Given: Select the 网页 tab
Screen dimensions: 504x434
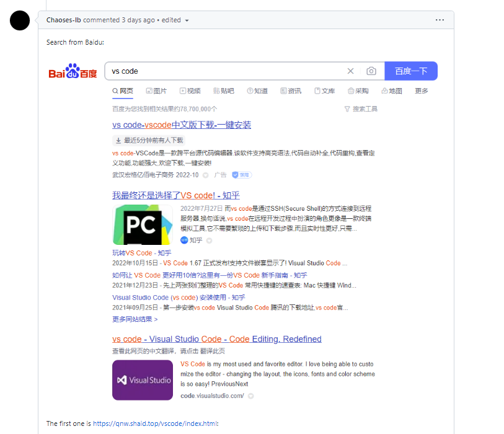Looking at the screenshot, I should (123, 91).
